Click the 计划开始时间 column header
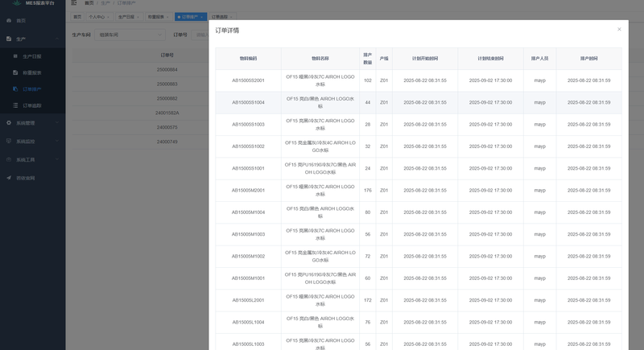Viewport: 644px width, 350px height. pyautogui.click(x=425, y=59)
